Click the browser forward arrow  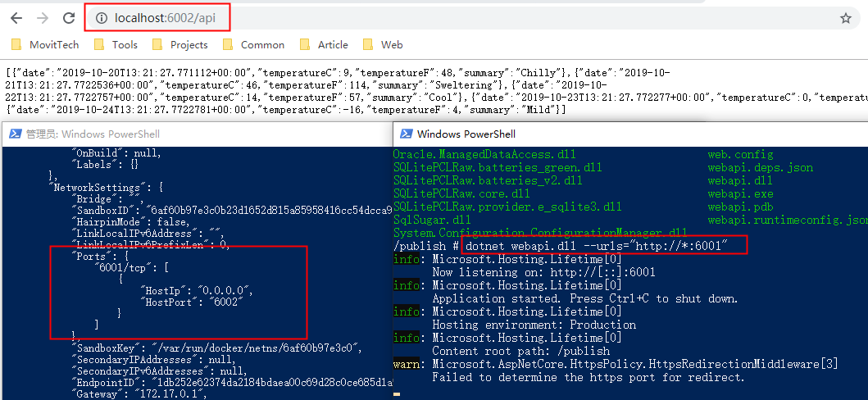[x=42, y=18]
